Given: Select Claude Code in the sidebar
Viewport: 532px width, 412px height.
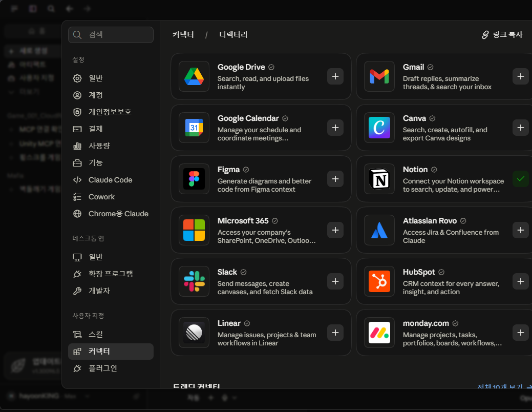Looking at the screenshot, I should (111, 180).
